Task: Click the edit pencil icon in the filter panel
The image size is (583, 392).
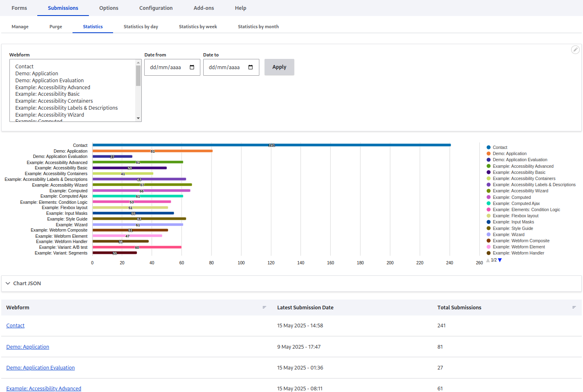Action: click(x=575, y=50)
